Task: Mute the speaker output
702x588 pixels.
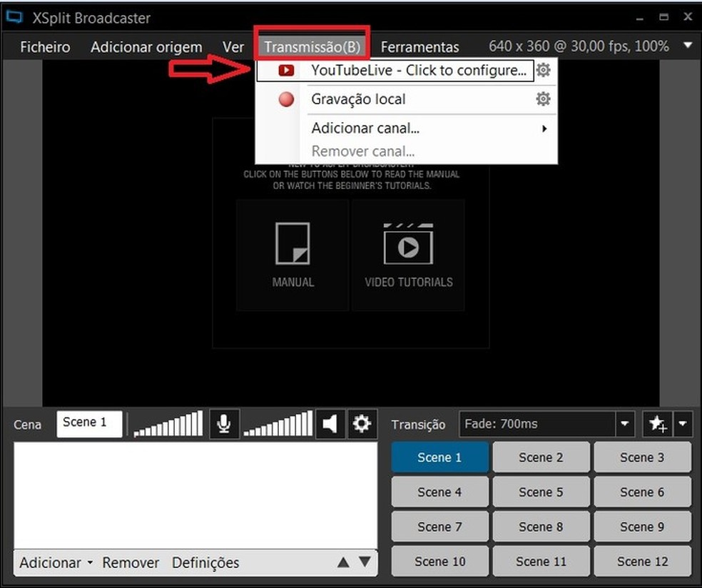Action: pyautogui.click(x=330, y=424)
